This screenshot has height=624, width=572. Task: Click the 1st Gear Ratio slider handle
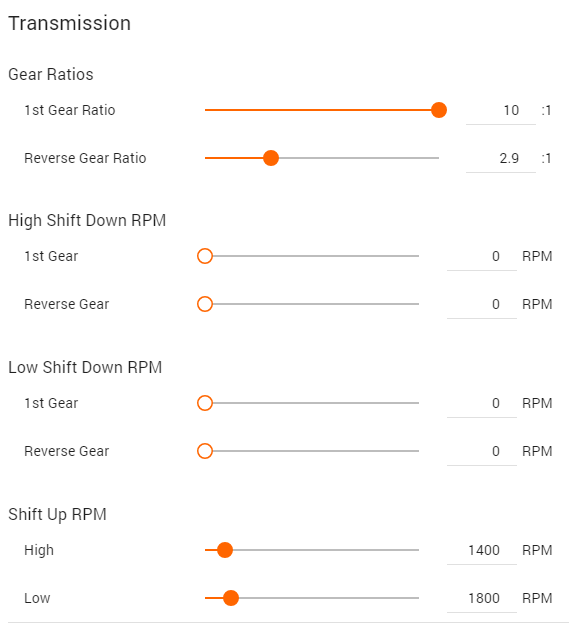(x=439, y=110)
